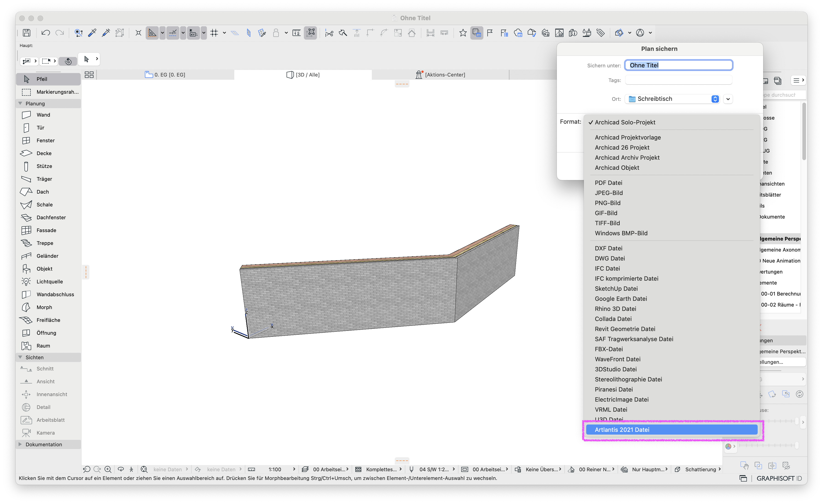Select the Wand tool in the toolbox

click(x=48, y=115)
